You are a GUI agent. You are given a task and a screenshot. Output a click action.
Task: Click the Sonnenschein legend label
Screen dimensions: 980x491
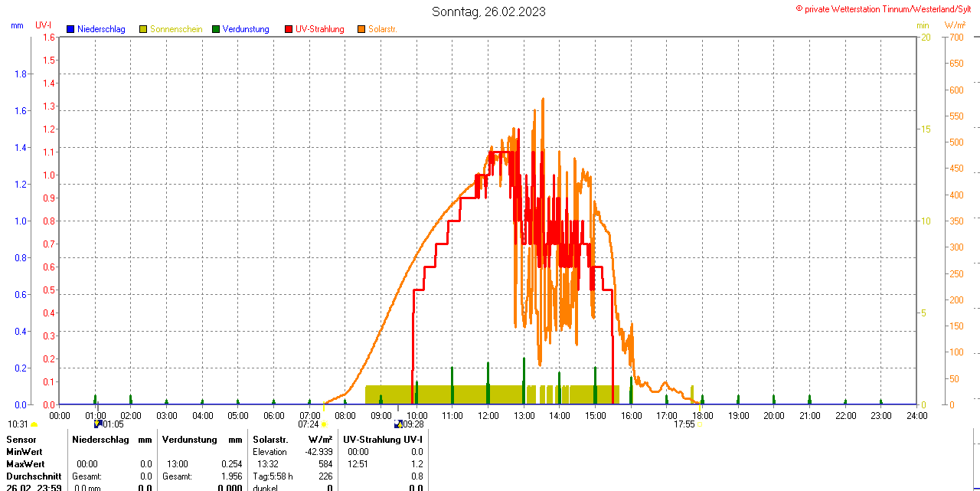point(176,29)
